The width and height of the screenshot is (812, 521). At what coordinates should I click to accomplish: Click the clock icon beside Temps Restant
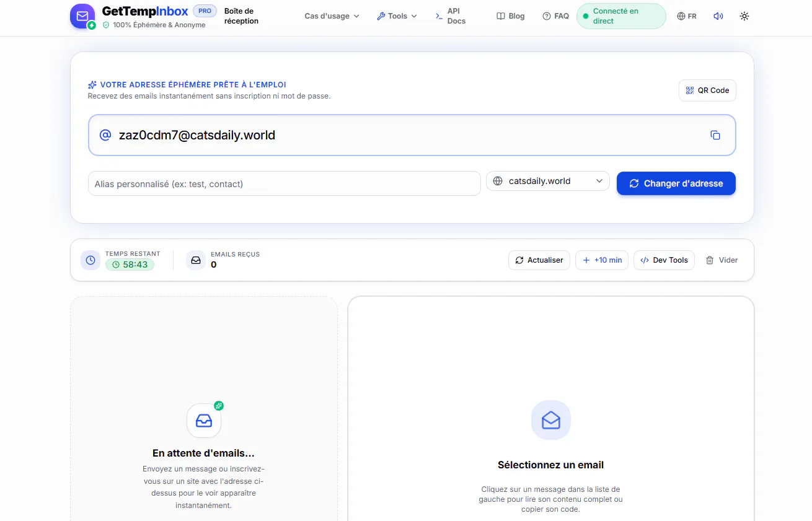[x=90, y=260]
